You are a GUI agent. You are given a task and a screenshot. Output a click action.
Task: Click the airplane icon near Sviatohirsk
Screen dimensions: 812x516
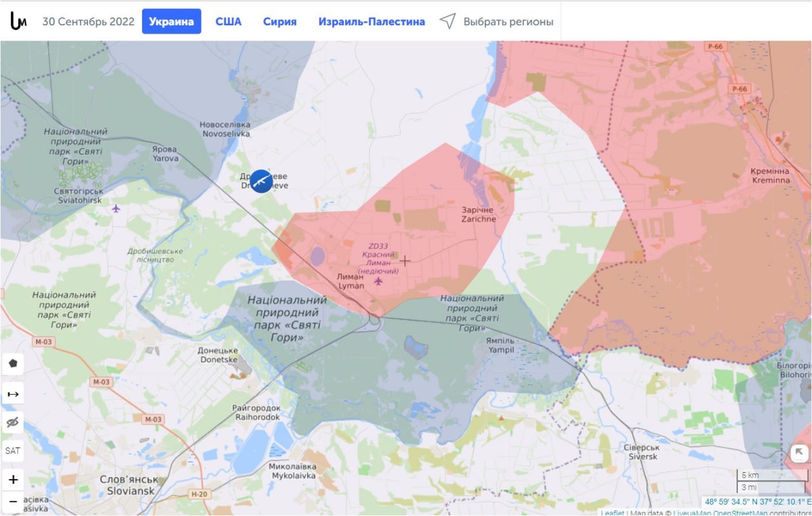115,208
